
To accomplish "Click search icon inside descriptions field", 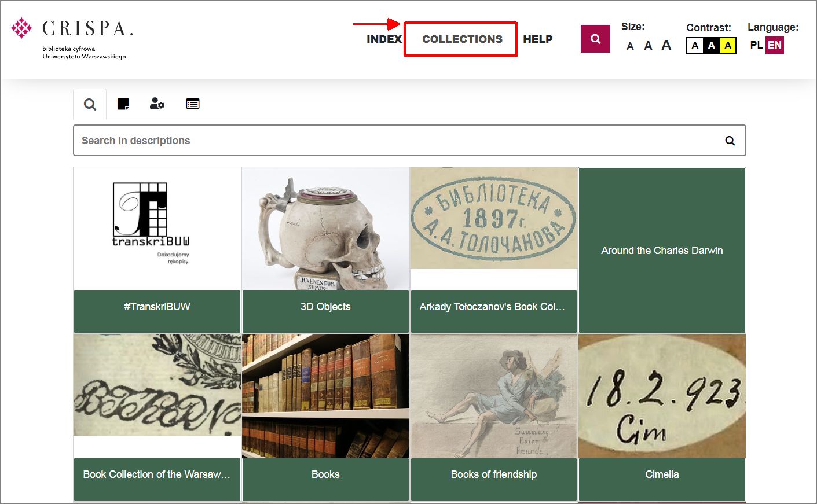I will (730, 141).
